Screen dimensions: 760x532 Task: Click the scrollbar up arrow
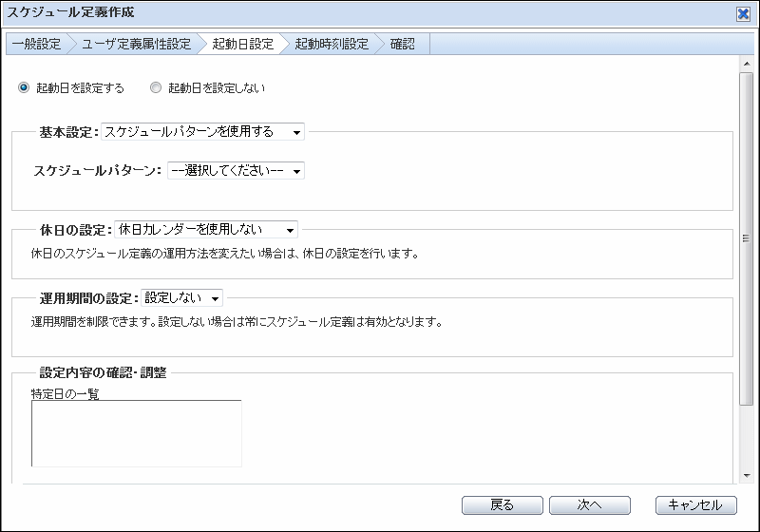(746, 64)
